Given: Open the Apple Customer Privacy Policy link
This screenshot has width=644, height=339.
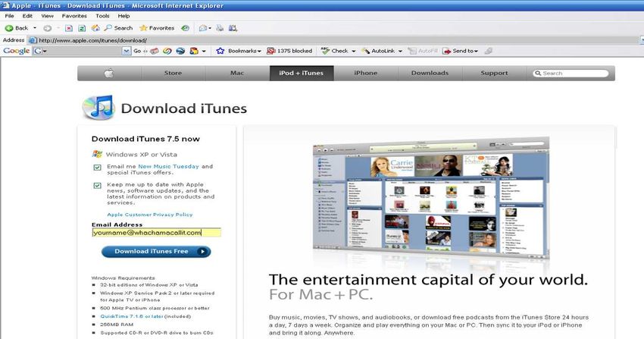Looking at the screenshot, I should (149, 215).
